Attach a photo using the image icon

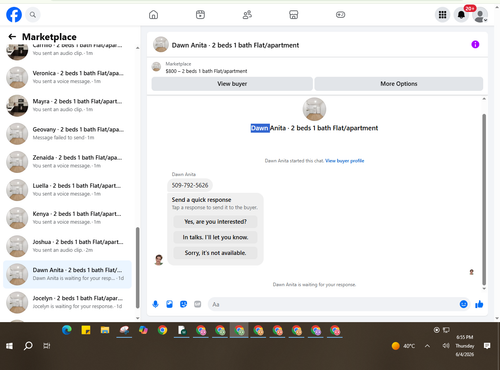[169, 304]
